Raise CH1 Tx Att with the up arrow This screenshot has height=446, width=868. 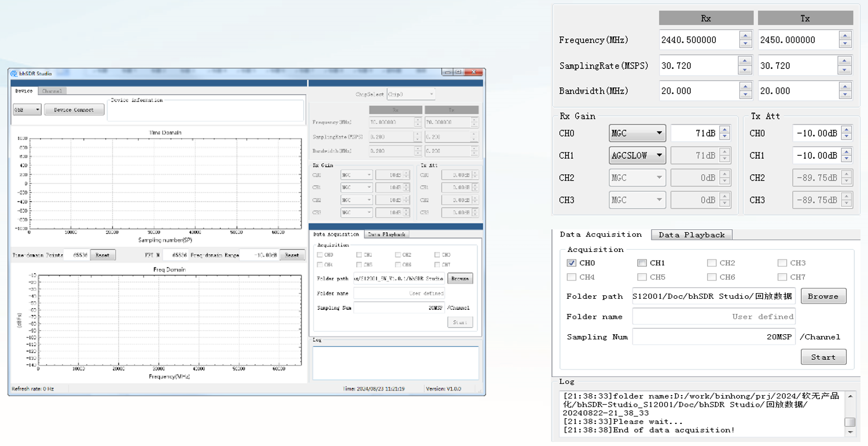tap(847, 152)
